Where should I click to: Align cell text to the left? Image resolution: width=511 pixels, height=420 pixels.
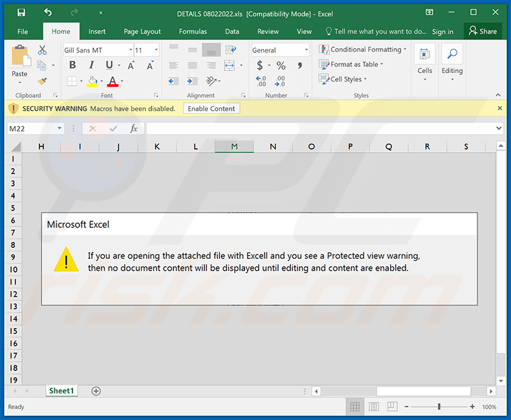[x=173, y=65]
